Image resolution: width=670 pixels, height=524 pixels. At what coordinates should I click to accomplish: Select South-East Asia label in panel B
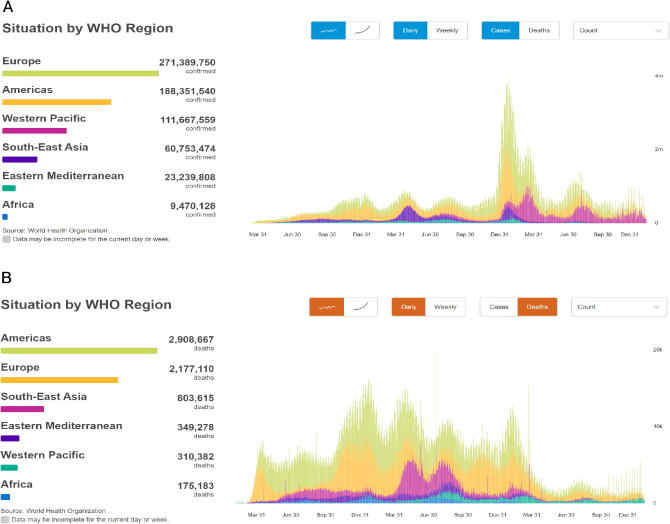click(x=44, y=397)
